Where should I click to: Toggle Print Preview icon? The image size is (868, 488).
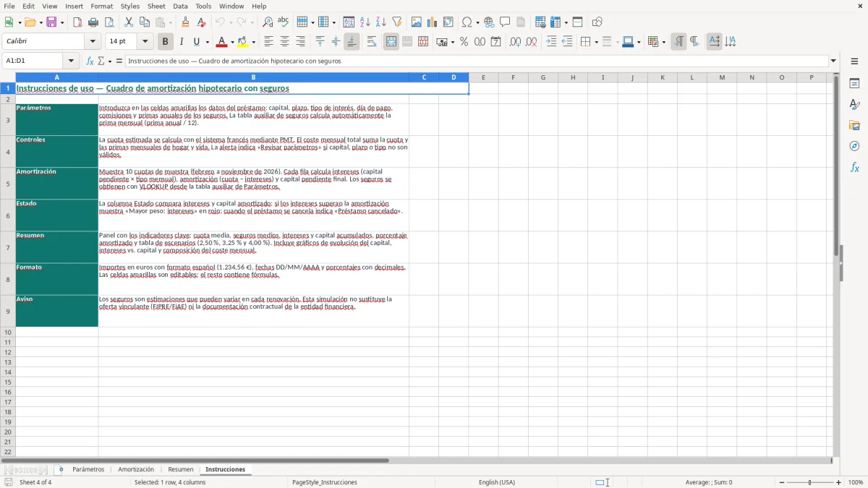point(109,22)
